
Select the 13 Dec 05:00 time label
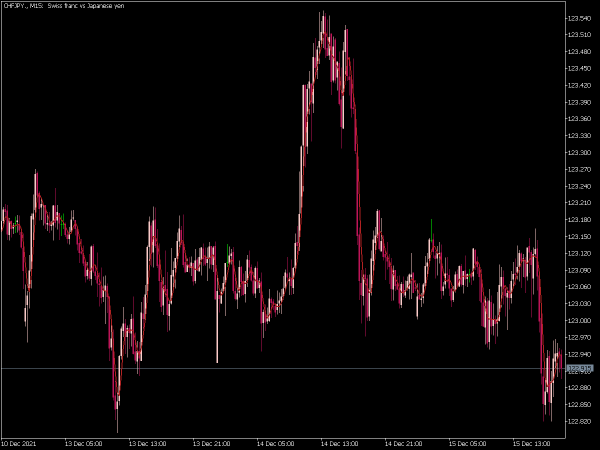coord(83,444)
